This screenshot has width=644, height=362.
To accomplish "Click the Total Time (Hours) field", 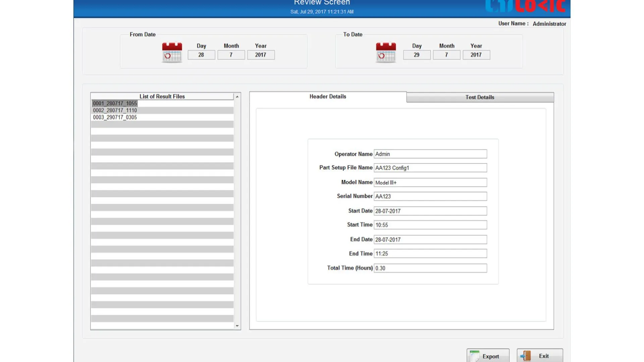I will (430, 268).
